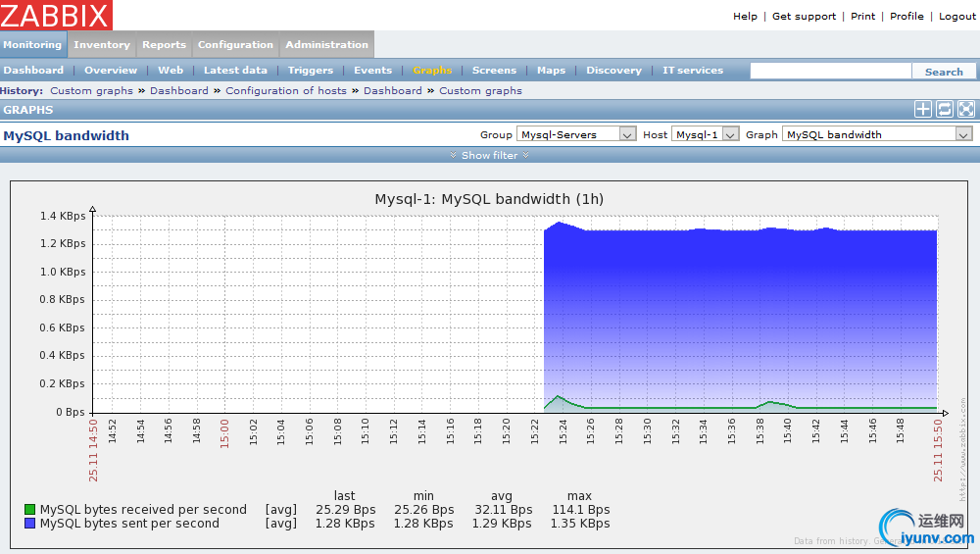Expand the Show filter bar

[x=489, y=155]
